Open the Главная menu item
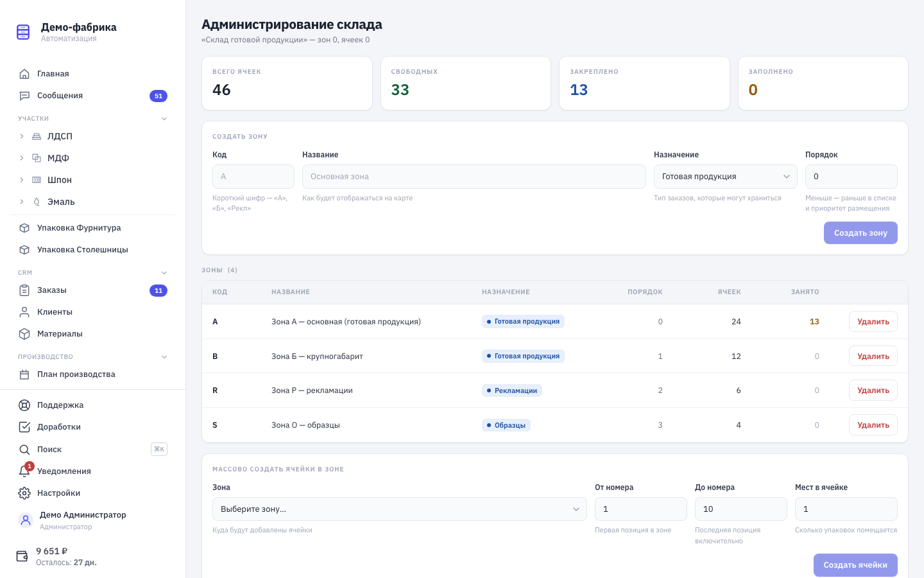Image resolution: width=924 pixels, height=578 pixels. [x=93, y=74]
